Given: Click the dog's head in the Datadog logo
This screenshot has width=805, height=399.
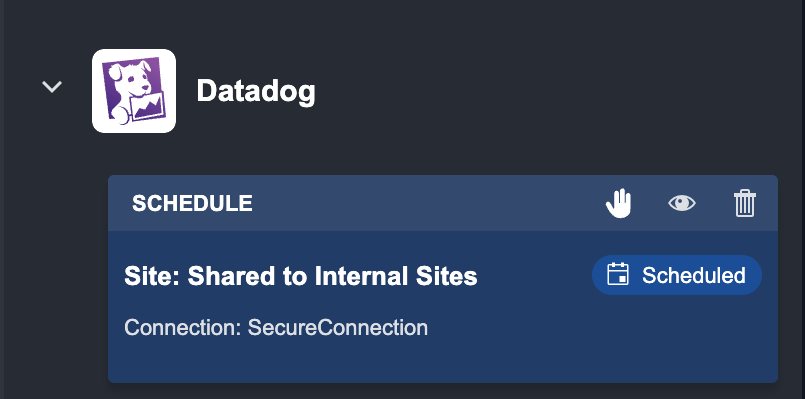Looking at the screenshot, I should pyautogui.click(x=129, y=78).
